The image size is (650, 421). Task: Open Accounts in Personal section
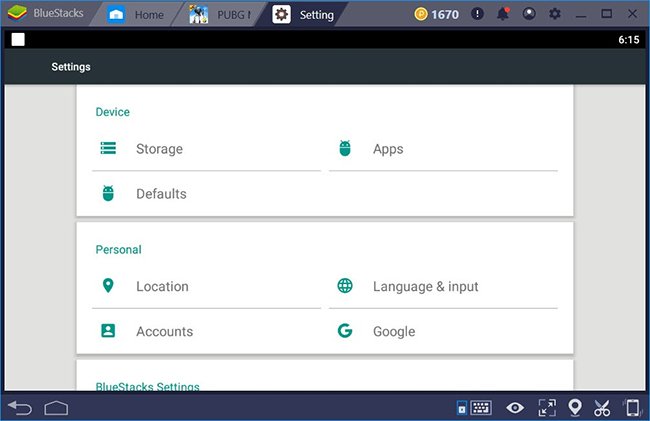pyautogui.click(x=164, y=331)
